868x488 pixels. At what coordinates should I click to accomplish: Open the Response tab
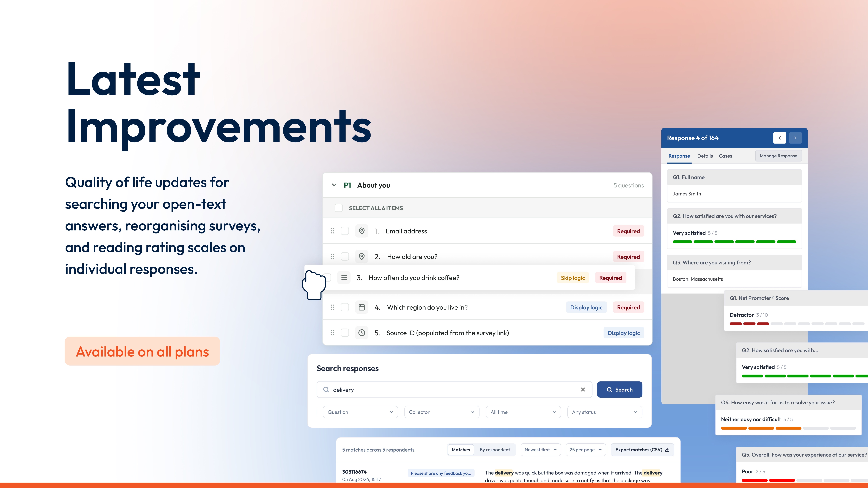coord(679,156)
